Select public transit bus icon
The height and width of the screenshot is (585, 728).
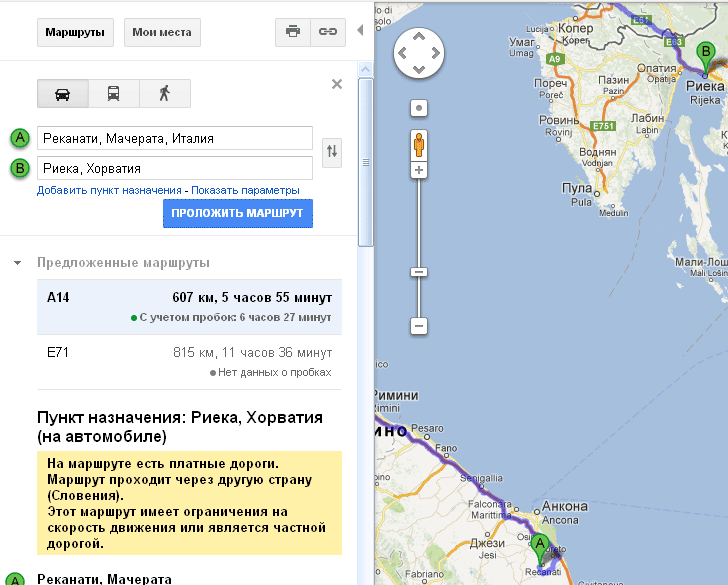coord(114,93)
